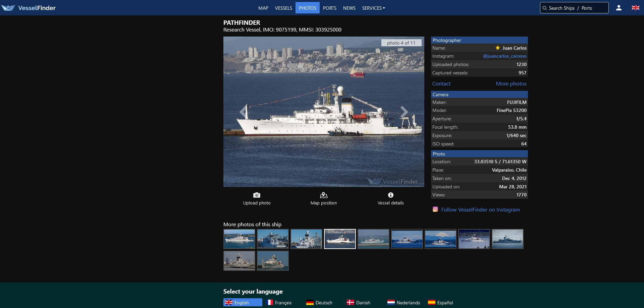This screenshot has height=308, width=644.
Task: Expand the SERVICES dropdown menu
Action: click(374, 8)
